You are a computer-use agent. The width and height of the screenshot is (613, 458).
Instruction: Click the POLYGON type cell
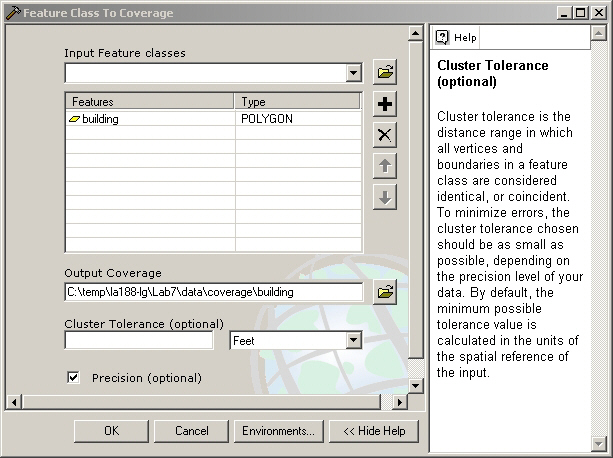click(298, 119)
